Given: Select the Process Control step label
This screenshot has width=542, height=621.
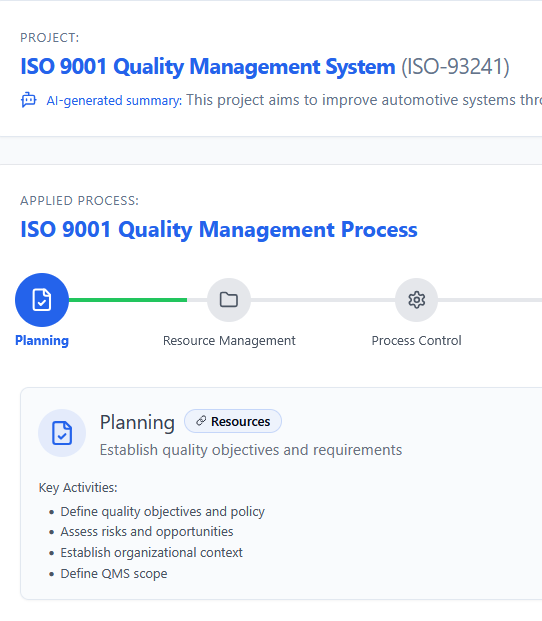Looking at the screenshot, I should click(x=416, y=341).
